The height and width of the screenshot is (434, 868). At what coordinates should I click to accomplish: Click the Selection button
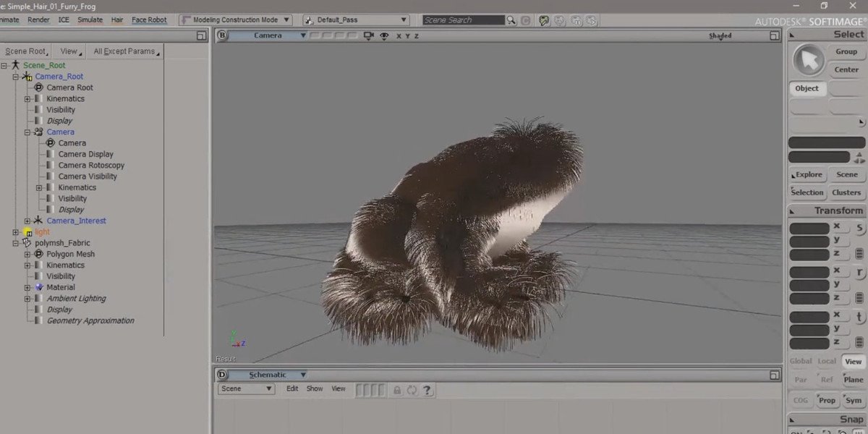click(x=807, y=192)
